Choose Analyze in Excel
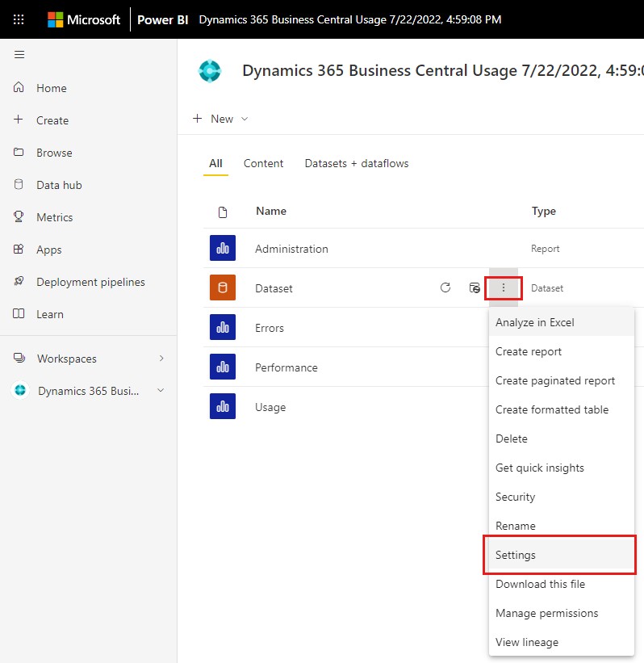Screen dimensions: 644x663 562,323
